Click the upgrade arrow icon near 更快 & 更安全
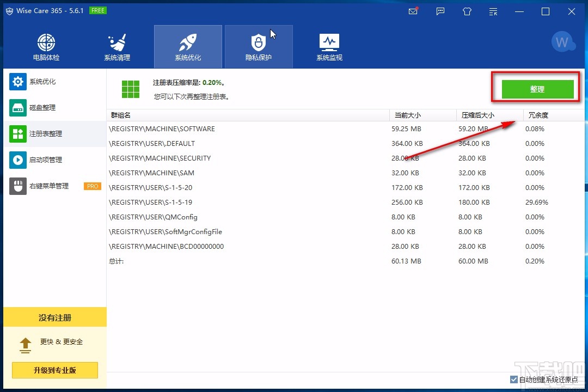 tap(26, 346)
